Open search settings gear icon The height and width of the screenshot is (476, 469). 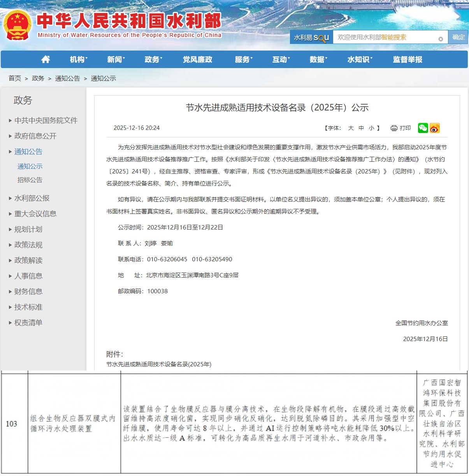441,39
